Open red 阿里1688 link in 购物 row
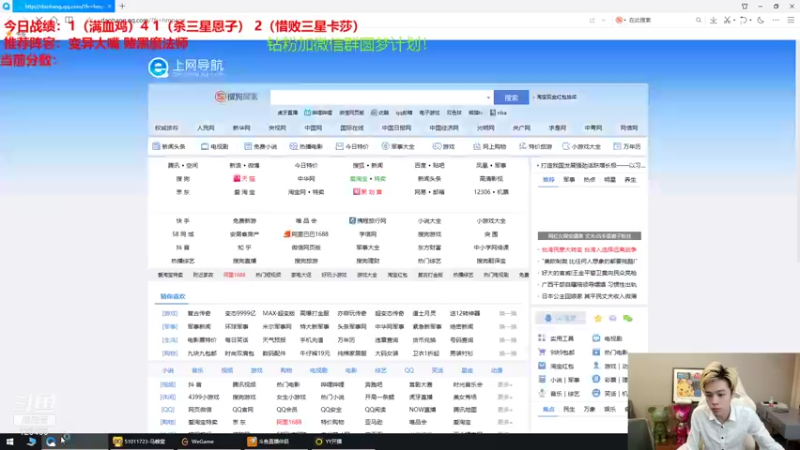The height and width of the screenshot is (450, 800). click(x=289, y=422)
